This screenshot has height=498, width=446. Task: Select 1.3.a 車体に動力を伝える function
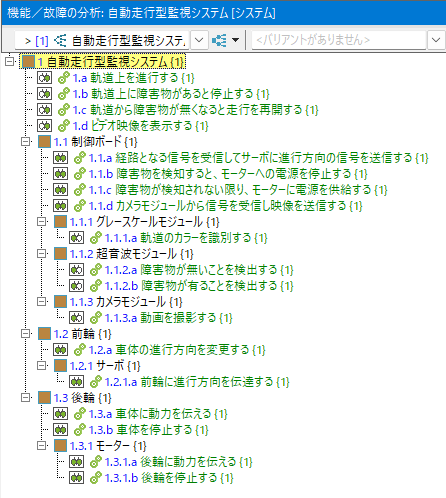click(x=158, y=414)
